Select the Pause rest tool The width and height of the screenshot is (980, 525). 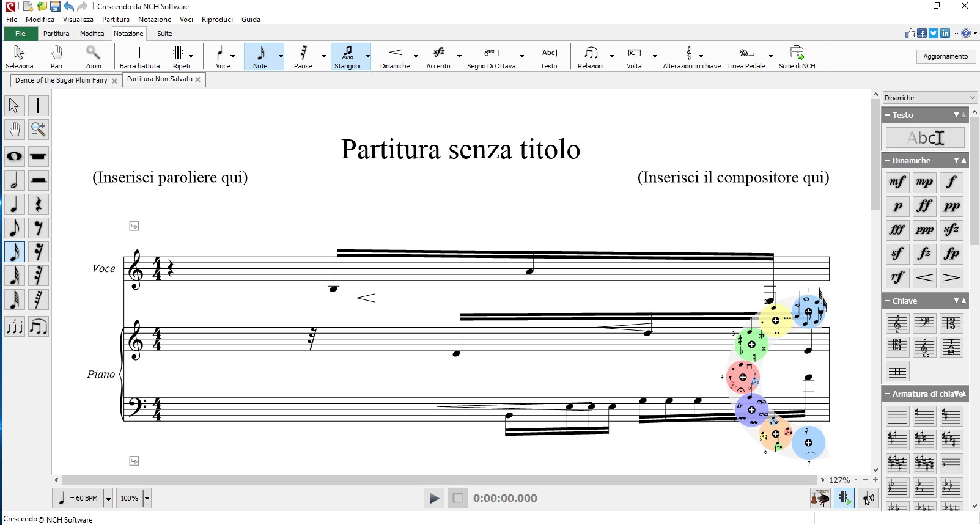tap(303, 57)
